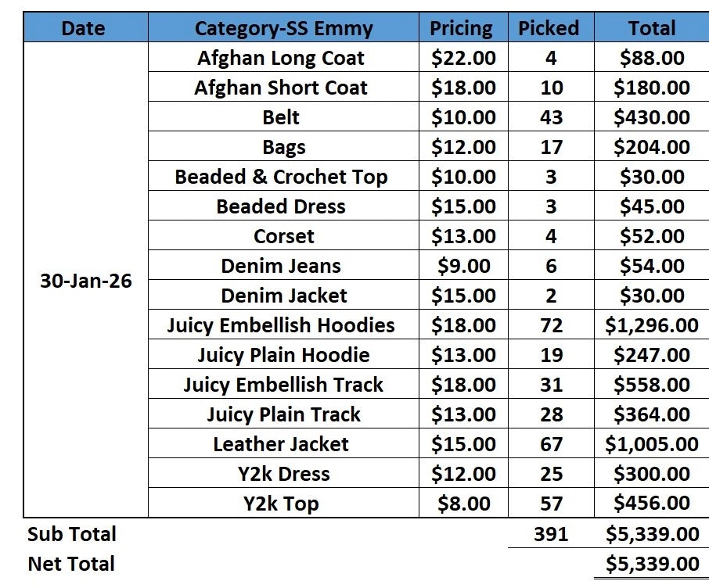
Task: Select the Belt category cell
Action: (x=283, y=117)
